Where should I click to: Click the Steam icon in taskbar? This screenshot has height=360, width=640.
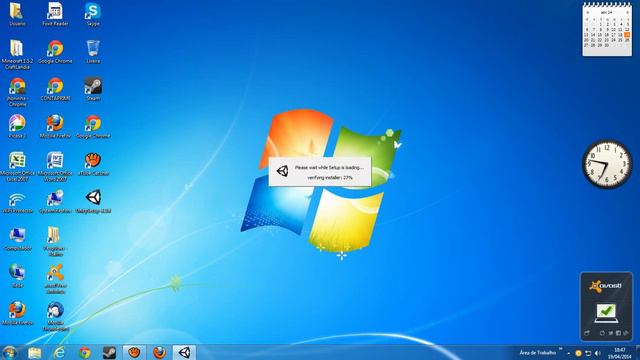tap(109, 353)
